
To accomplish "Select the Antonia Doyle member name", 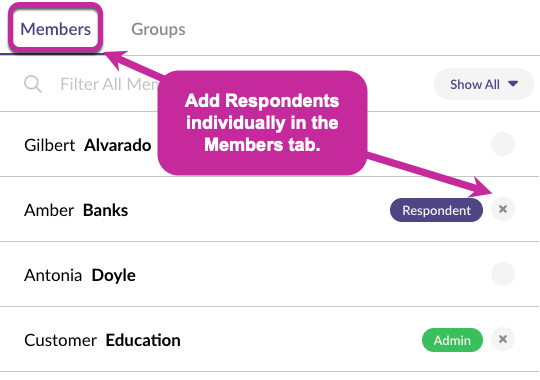I will 80,275.
